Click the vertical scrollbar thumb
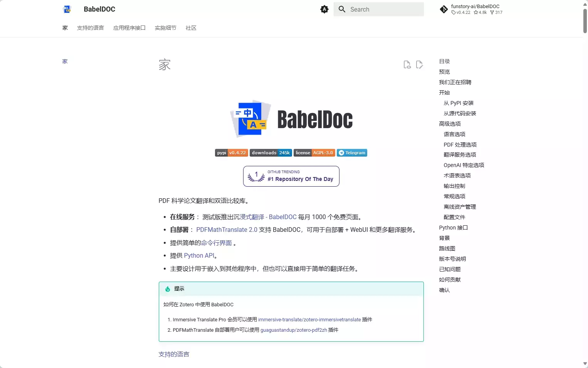This screenshot has height=368, width=588. 585,21
